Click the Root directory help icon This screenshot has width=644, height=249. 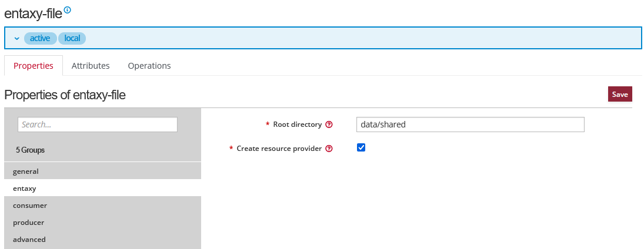(x=329, y=124)
